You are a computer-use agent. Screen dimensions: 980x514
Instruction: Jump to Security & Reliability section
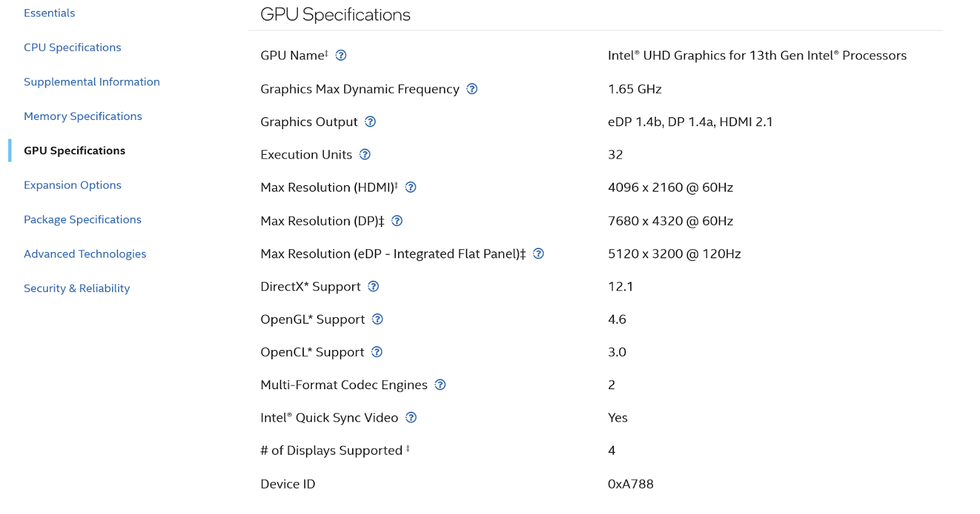(x=77, y=288)
